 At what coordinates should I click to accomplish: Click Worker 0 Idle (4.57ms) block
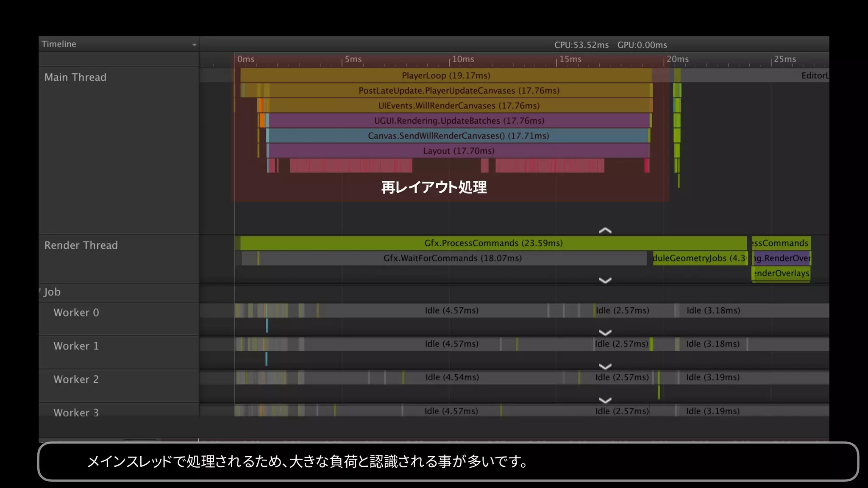[x=451, y=311]
